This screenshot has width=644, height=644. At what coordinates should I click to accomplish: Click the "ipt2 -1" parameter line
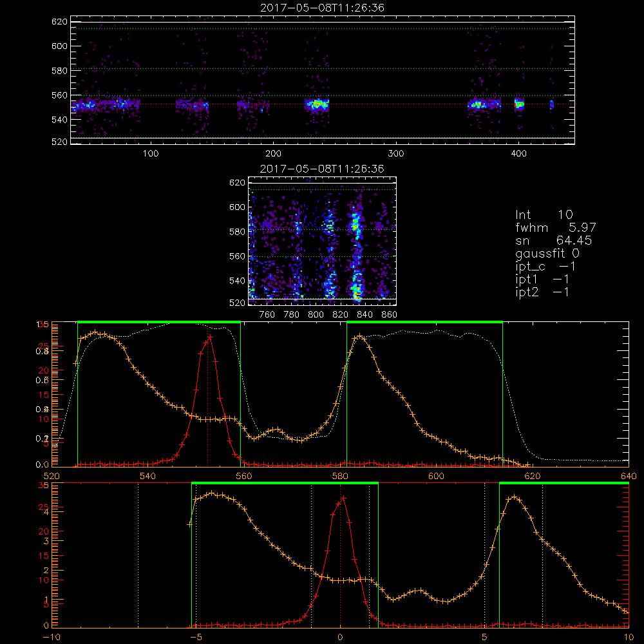(x=542, y=292)
